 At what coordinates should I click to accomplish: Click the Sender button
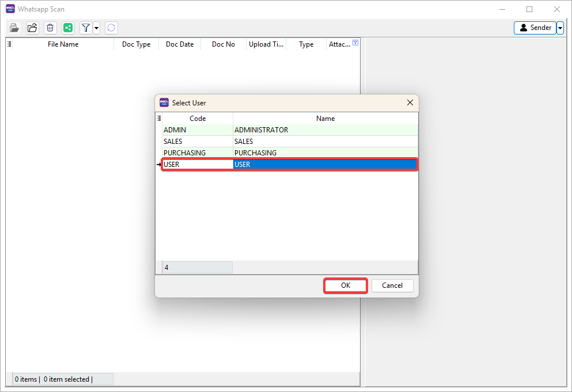coord(535,28)
